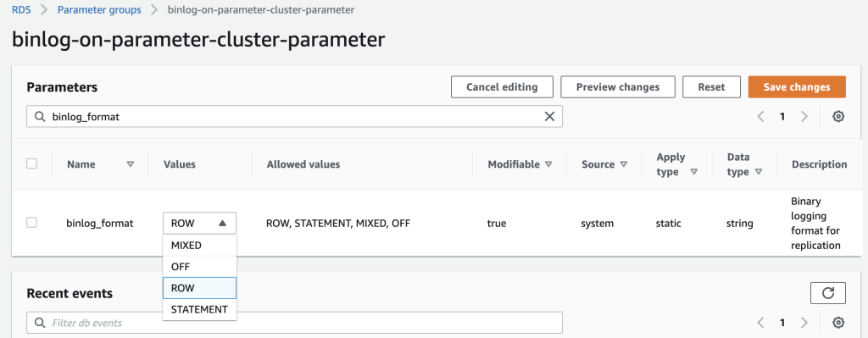
Task: Select all parameters header checkbox
Action: (x=32, y=163)
